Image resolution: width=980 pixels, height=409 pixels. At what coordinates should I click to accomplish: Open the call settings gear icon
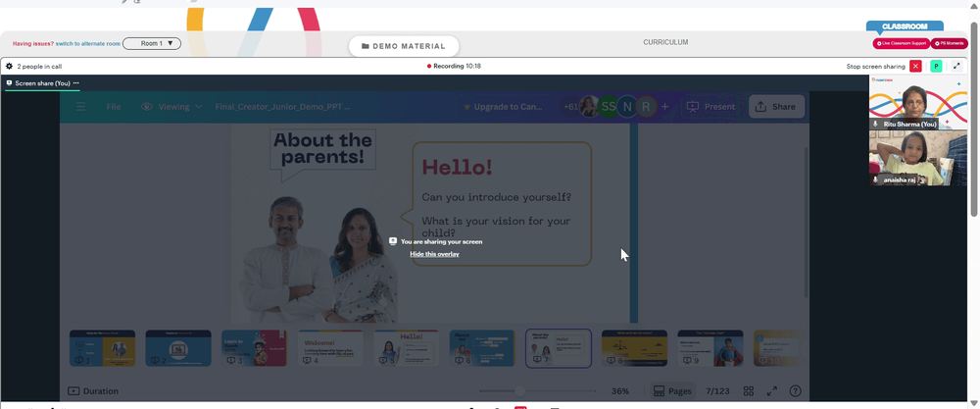pos(10,67)
